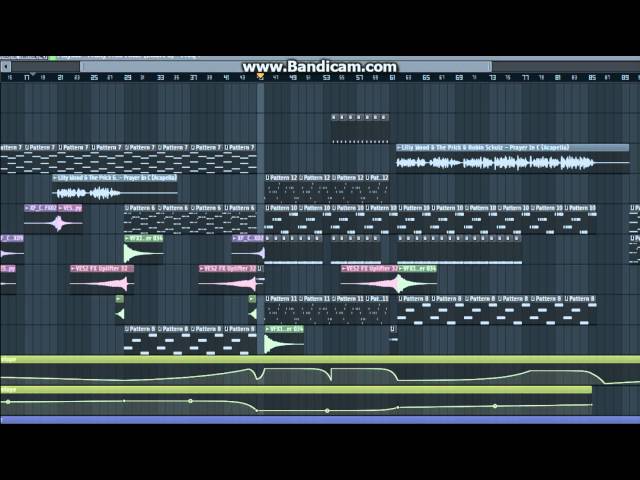Click bar number 85 on the timeline ruler
This screenshot has height=480, width=640.
click(x=592, y=77)
